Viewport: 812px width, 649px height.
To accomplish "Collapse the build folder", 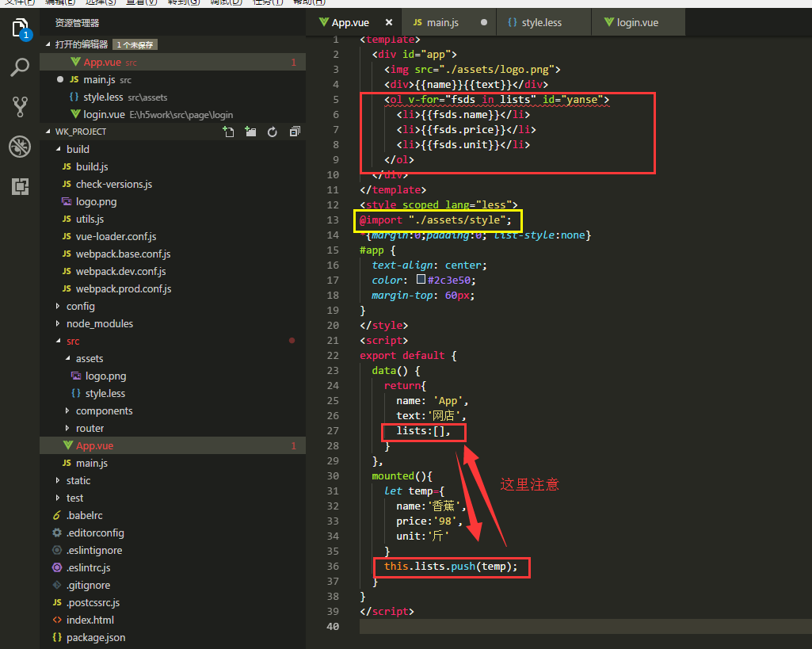I will pos(58,149).
